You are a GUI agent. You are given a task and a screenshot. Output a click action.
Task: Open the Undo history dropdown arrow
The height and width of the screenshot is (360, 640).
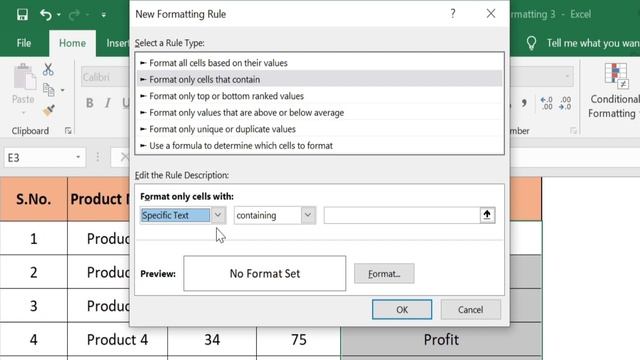pos(59,15)
